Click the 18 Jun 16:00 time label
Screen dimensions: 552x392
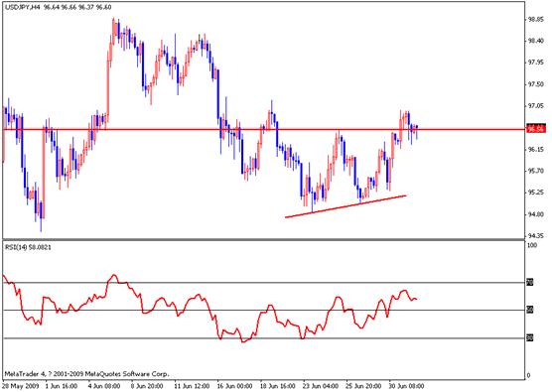coord(278,386)
